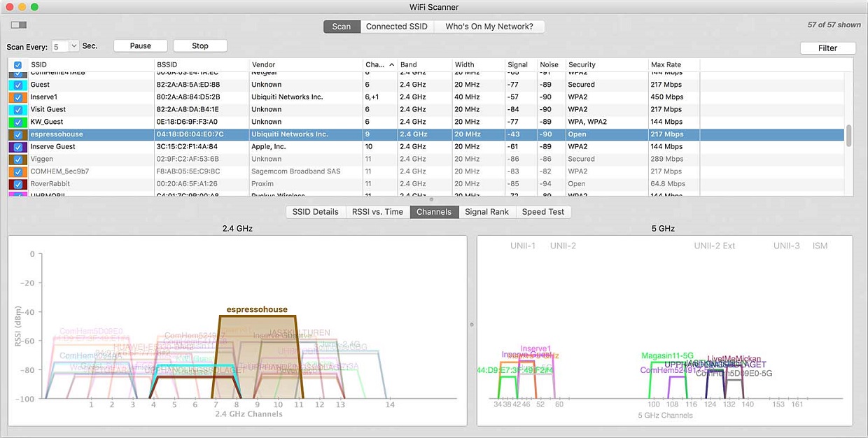Show the SSID Details tab
Image resolution: width=868 pixels, height=438 pixels.
tap(315, 212)
